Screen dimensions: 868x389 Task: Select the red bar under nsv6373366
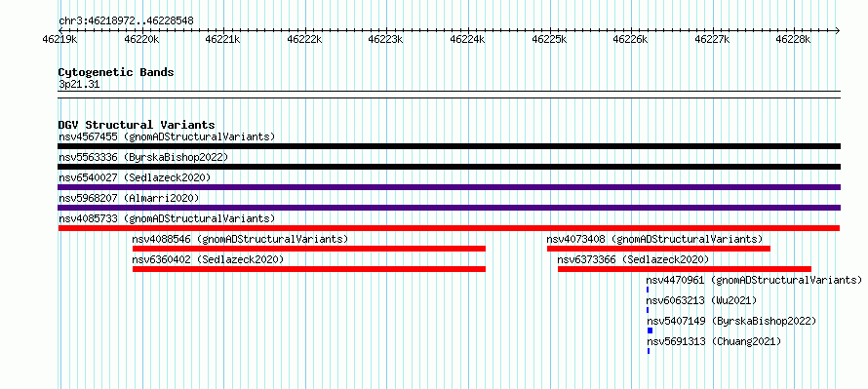click(x=685, y=269)
